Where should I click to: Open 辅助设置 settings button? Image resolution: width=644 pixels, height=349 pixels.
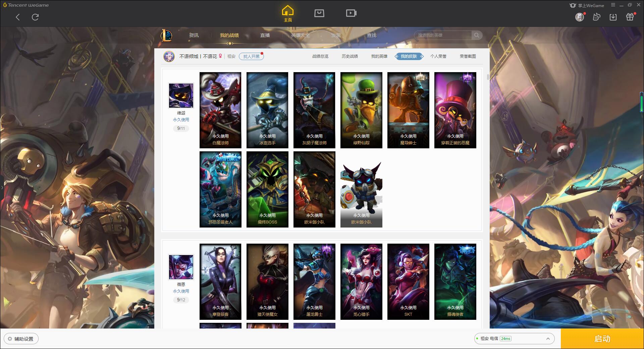tap(21, 339)
